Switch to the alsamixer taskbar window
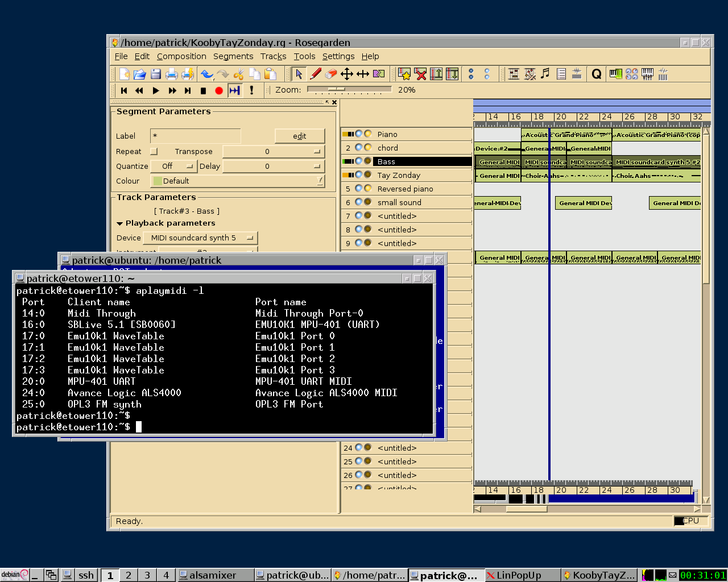 (215, 575)
